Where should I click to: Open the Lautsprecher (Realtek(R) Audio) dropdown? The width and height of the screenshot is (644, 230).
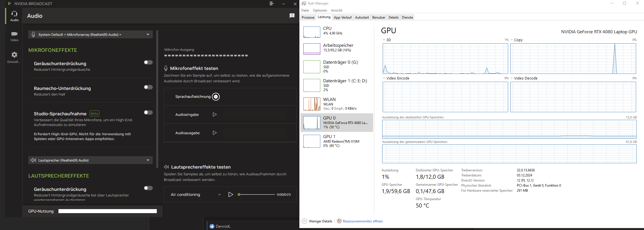point(90,160)
